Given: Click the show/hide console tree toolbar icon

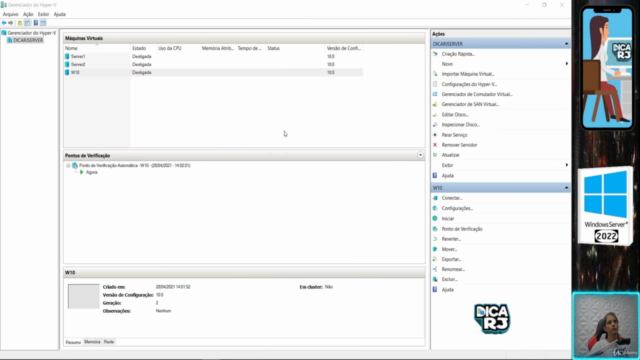Looking at the screenshot, I should 27,23.
